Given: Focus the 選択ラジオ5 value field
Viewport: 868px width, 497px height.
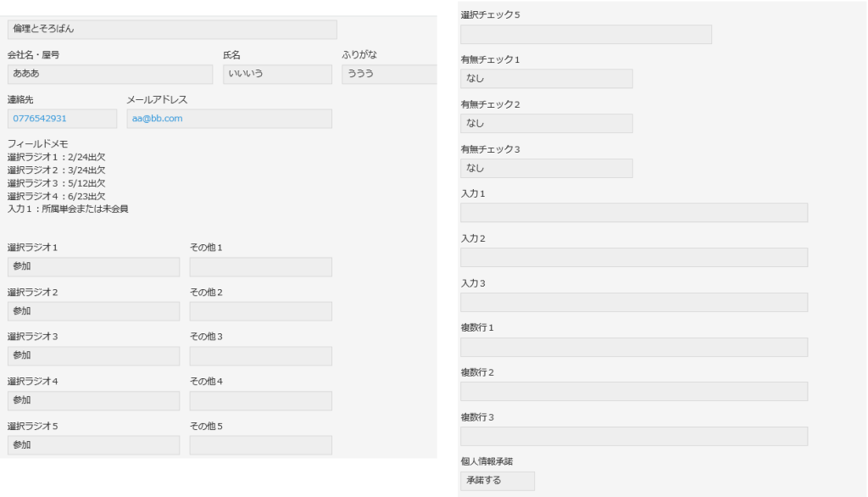Looking at the screenshot, I should coord(93,445).
